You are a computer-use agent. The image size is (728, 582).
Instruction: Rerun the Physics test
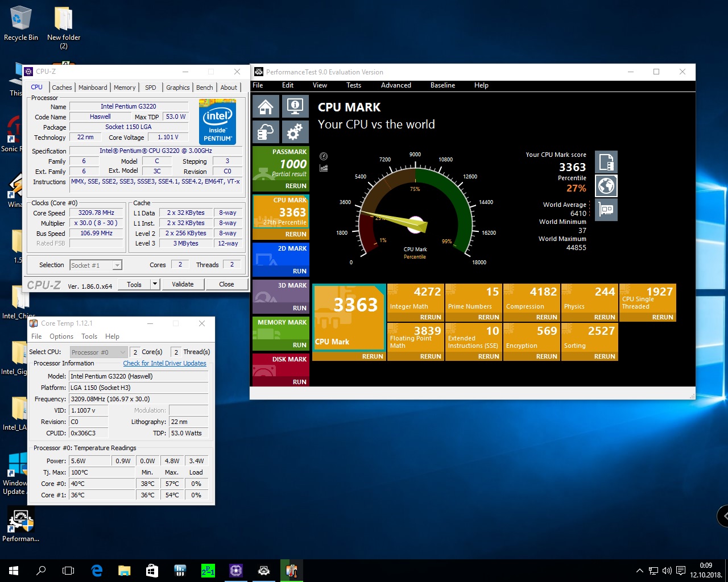tap(605, 317)
